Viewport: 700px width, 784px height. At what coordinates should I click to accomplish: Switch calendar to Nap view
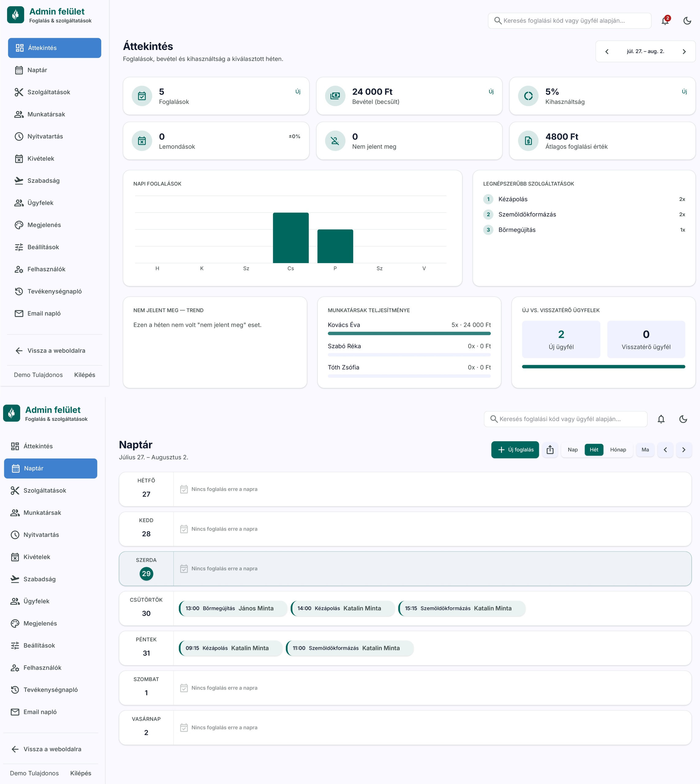tap(573, 450)
